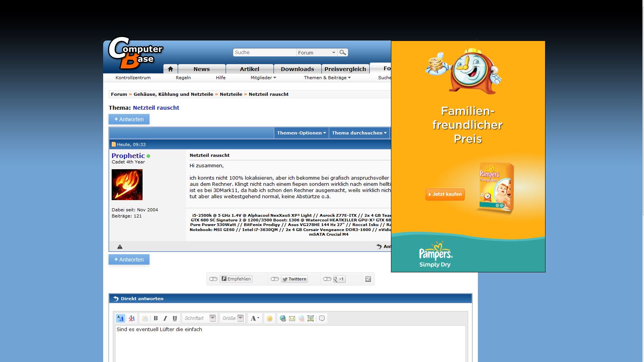Image resolution: width=644 pixels, height=362 pixels.
Task: Open the Prophetic user profile link
Action: click(128, 156)
